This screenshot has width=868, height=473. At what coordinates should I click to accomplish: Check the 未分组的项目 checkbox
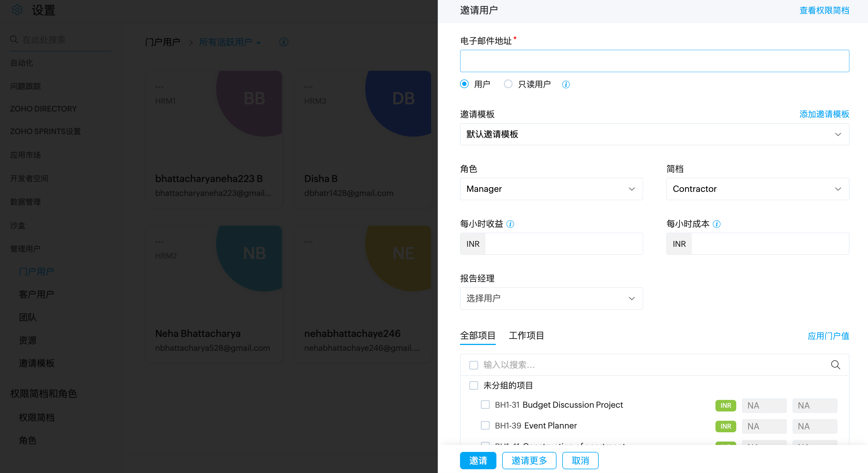[x=474, y=385]
